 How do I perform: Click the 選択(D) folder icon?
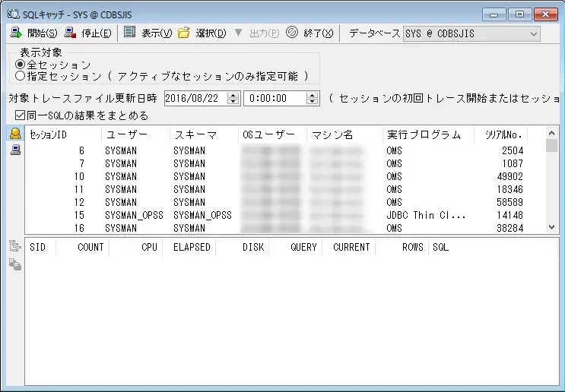click(x=183, y=33)
